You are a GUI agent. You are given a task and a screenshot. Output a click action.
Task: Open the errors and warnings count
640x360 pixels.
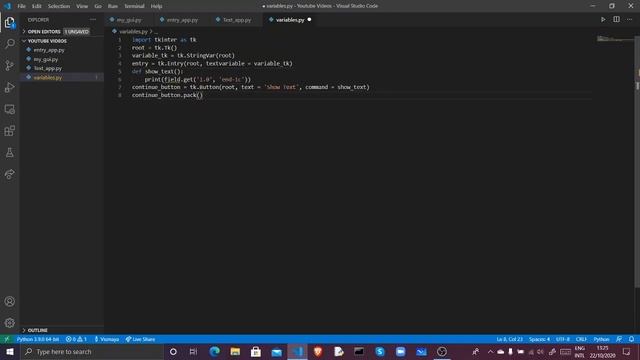click(76, 339)
